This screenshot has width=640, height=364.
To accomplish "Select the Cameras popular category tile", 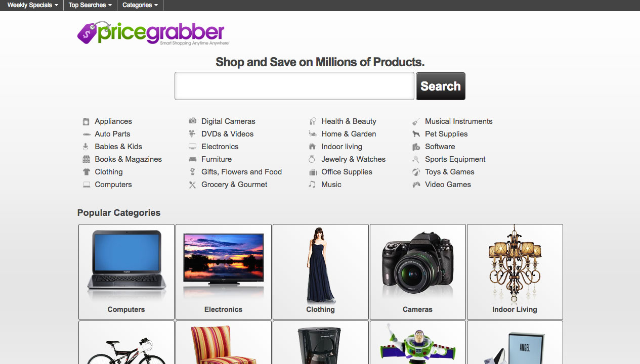I will point(418,272).
